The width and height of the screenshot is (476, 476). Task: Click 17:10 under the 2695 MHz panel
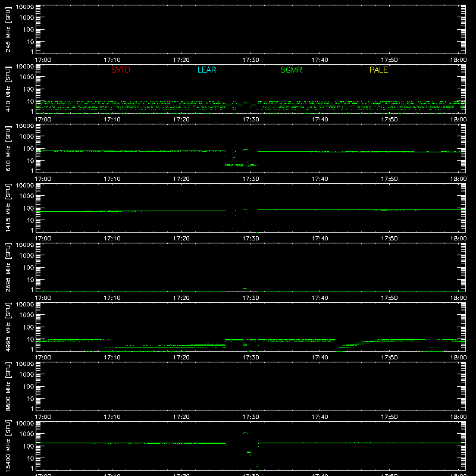pyautogui.click(x=112, y=298)
